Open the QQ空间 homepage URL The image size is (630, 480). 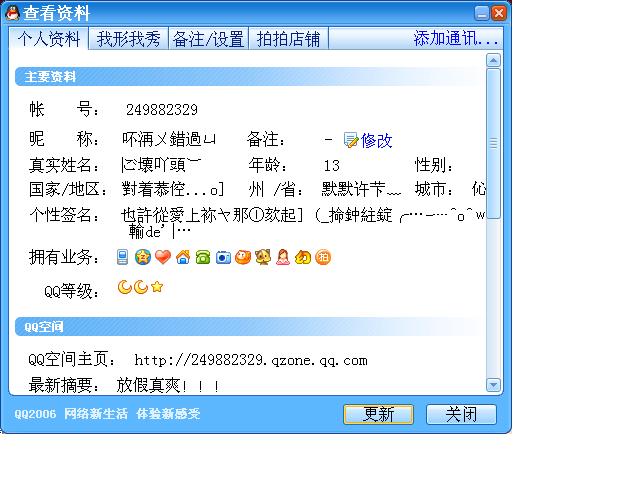coord(251,360)
